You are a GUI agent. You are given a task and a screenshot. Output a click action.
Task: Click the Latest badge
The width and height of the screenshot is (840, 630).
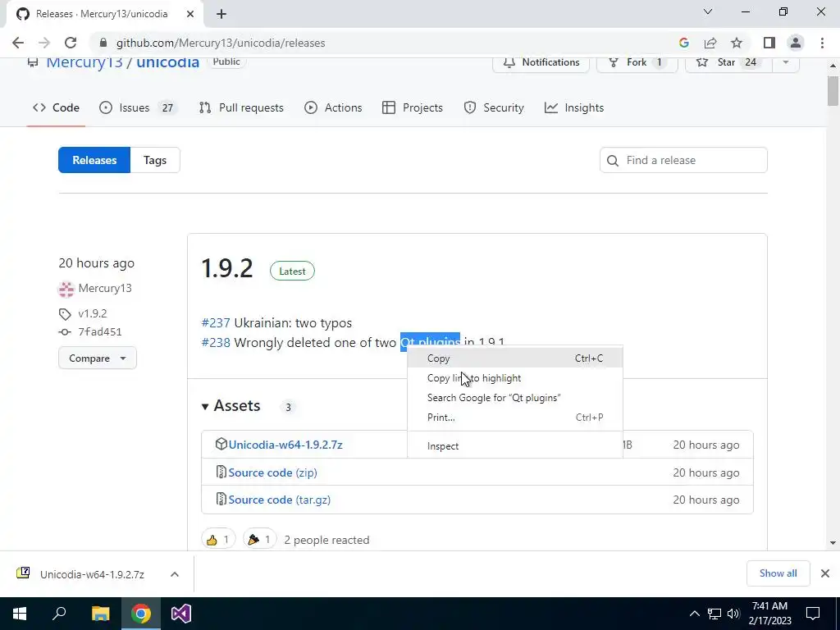tap(292, 271)
